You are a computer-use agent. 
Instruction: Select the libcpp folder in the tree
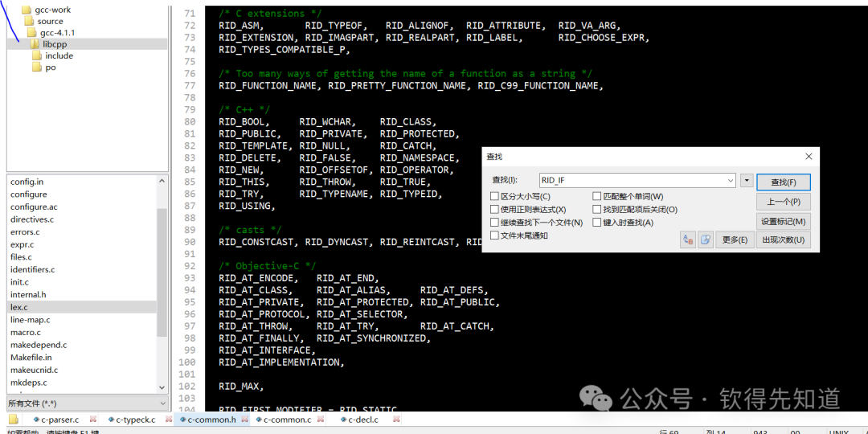click(55, 43)
